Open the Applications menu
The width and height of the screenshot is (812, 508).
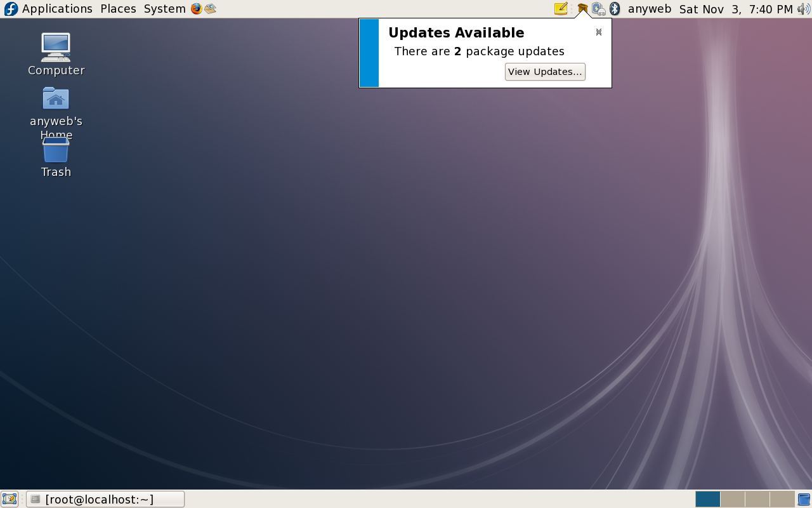click(57, 9)
